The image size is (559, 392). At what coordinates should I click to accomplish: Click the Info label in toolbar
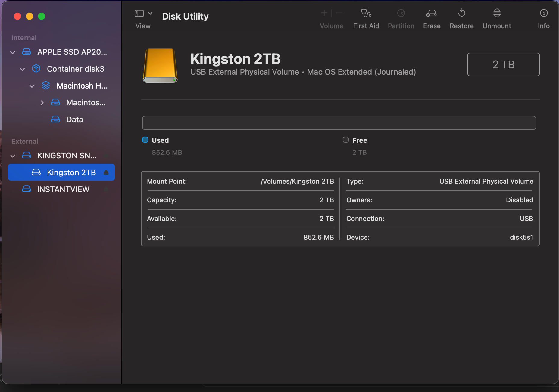click(x=544, y=26)
